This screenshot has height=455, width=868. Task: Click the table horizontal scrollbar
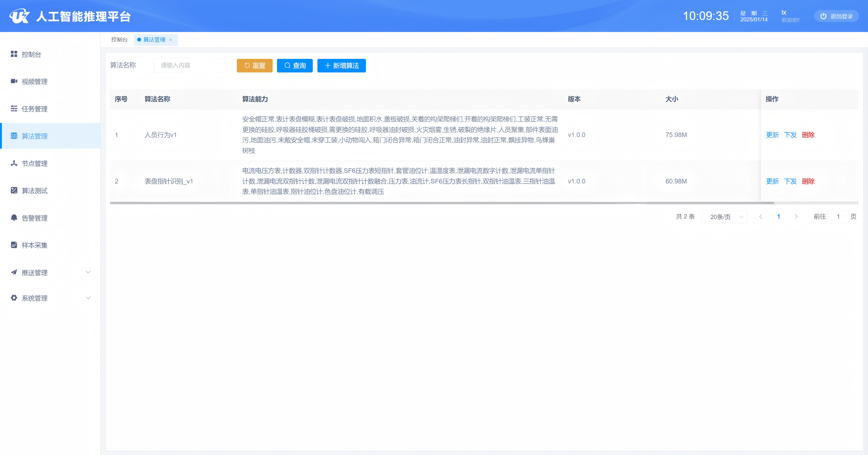441,203
